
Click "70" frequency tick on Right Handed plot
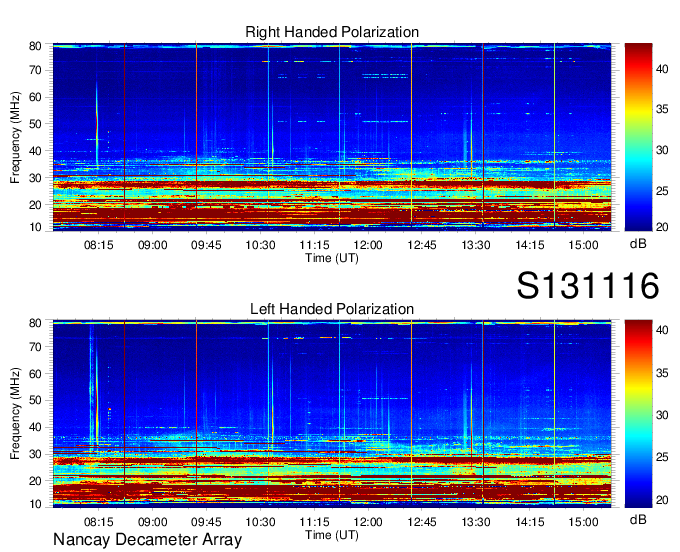point(35,70)
